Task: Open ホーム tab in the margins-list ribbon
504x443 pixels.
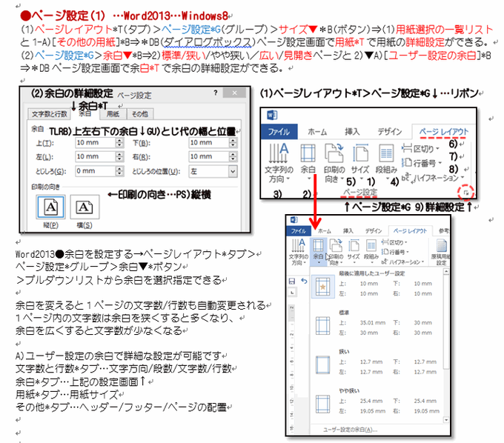Action: click(325, 230)
